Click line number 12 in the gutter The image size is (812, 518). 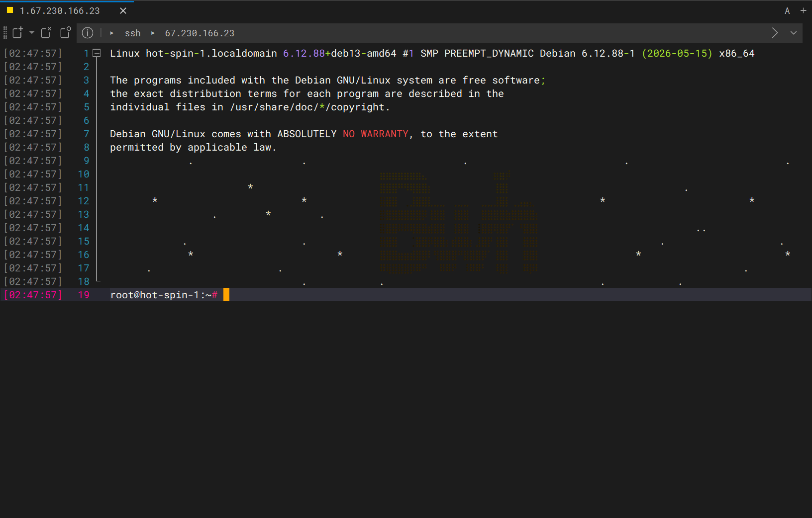coord(84,201)
